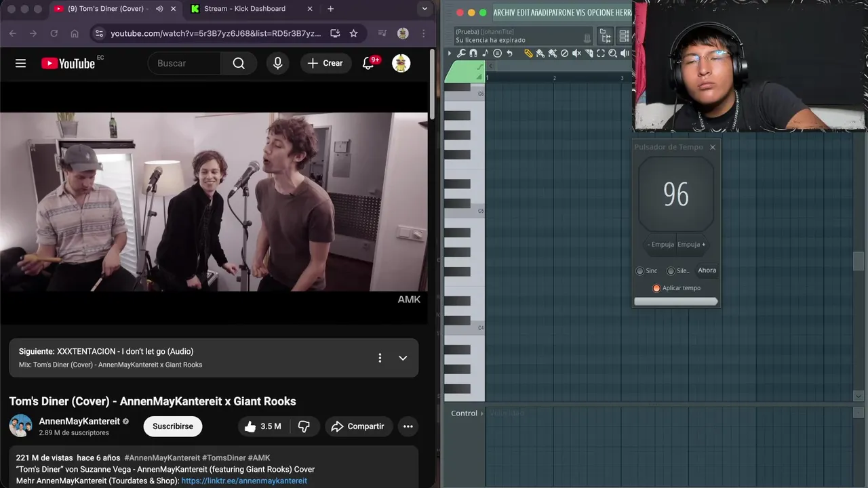Expand the piano roll menu arrow
Image resolution: width=868 pixels, height=488 pixels.
coord(449,53)
